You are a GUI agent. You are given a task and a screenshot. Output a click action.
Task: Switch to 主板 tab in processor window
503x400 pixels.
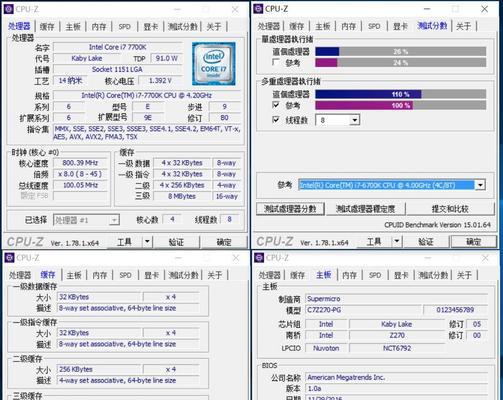[73, 26]
